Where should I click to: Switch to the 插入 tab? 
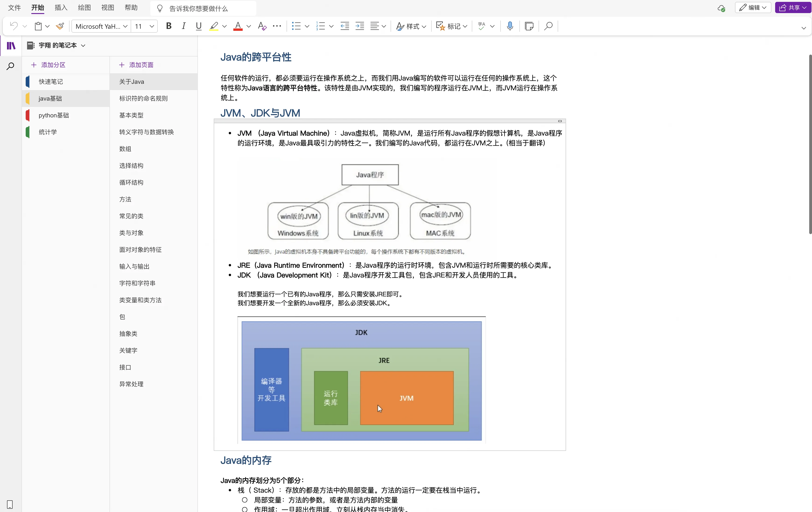coord(61,7)
